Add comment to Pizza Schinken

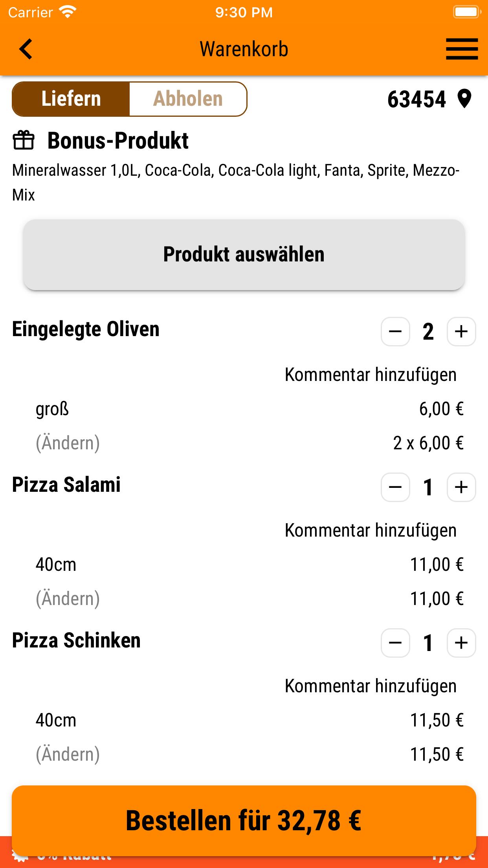[371, 686]
